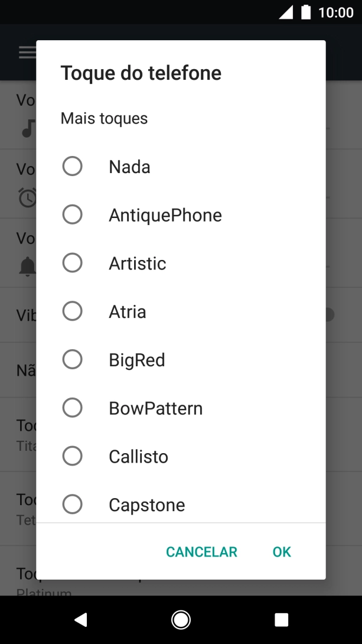
Task: Confirm selection with the OK button
Action: pos(281,551)
